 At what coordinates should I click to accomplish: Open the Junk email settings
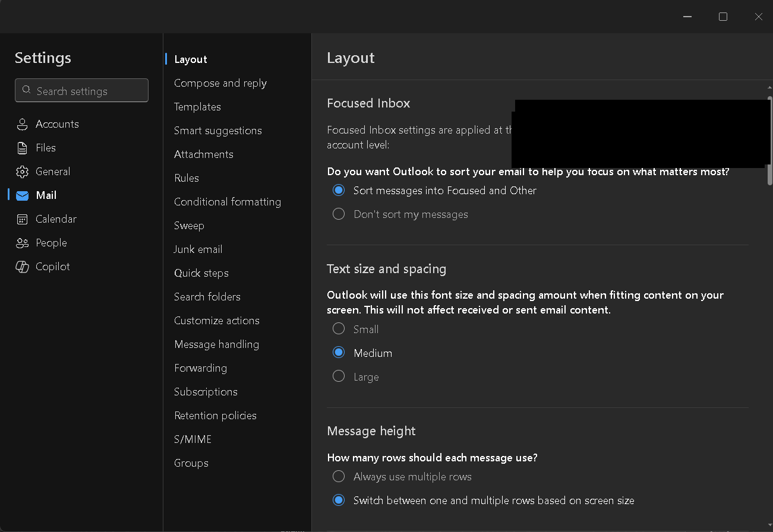point(198,249)
